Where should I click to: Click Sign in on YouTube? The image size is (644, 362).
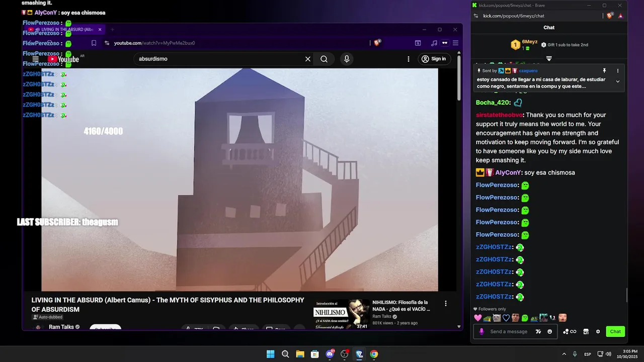coord(434,59)
